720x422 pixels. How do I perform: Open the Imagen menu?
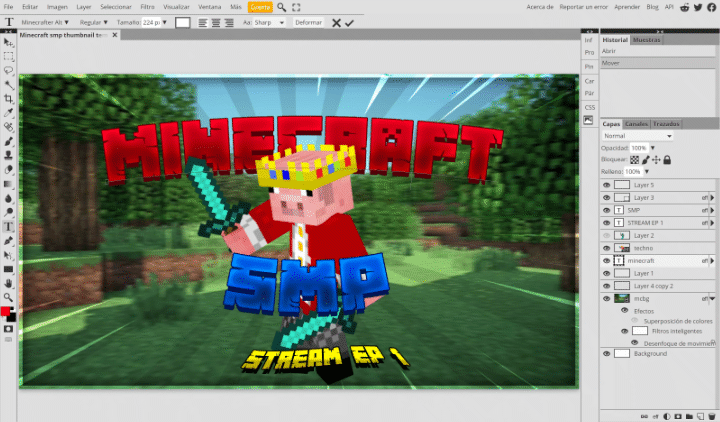click(57, 7)
